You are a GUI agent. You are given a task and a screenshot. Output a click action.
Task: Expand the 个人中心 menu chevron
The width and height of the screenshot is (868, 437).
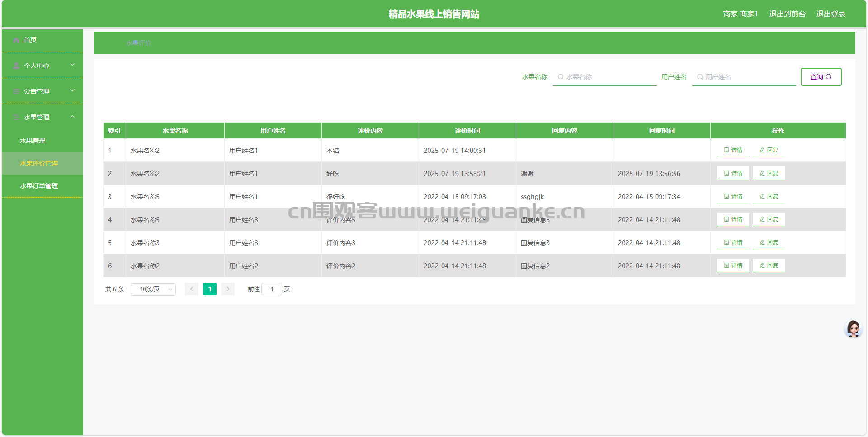[x=72, y=65]
